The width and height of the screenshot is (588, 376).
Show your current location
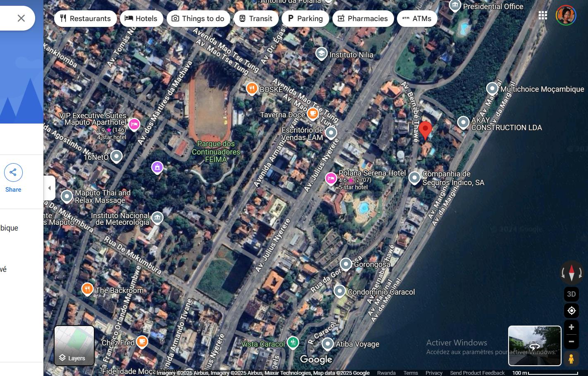click(571, 311)
